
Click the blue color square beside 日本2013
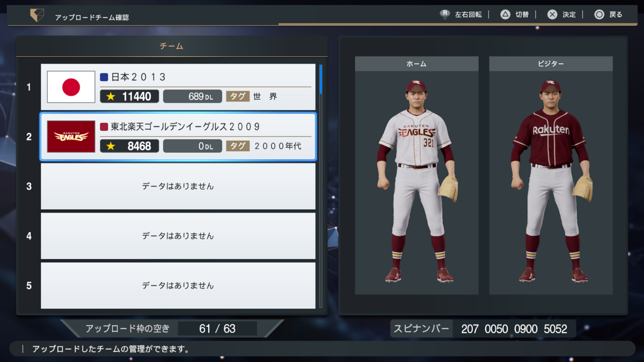click(x=104, y=77)
